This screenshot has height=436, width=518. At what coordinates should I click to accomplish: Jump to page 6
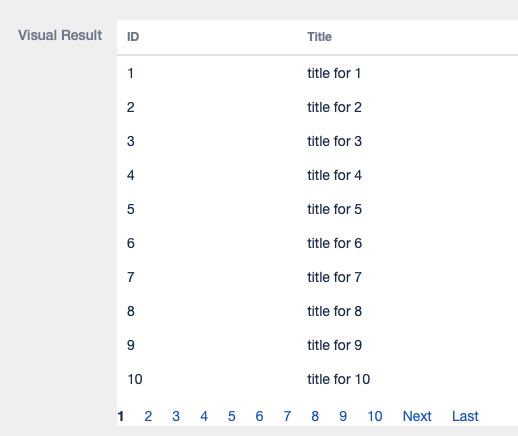click(x=259, y=416)
